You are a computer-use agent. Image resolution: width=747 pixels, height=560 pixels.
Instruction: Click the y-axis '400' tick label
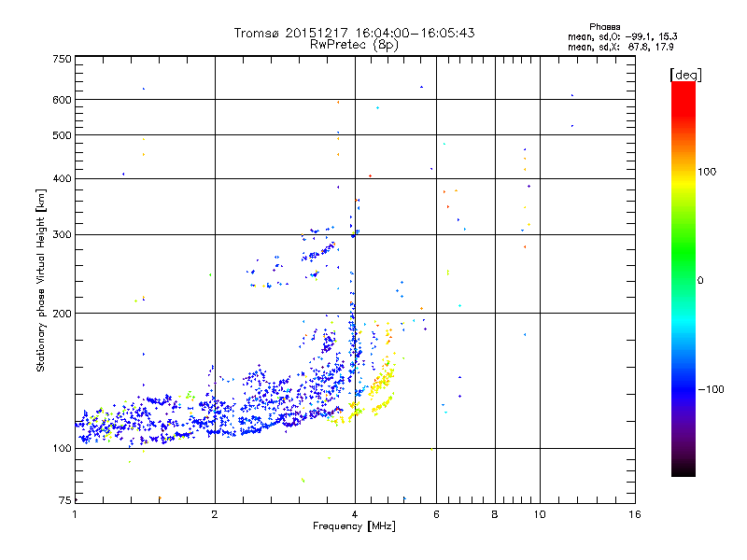pyautogui.click(x=63, y=178)
